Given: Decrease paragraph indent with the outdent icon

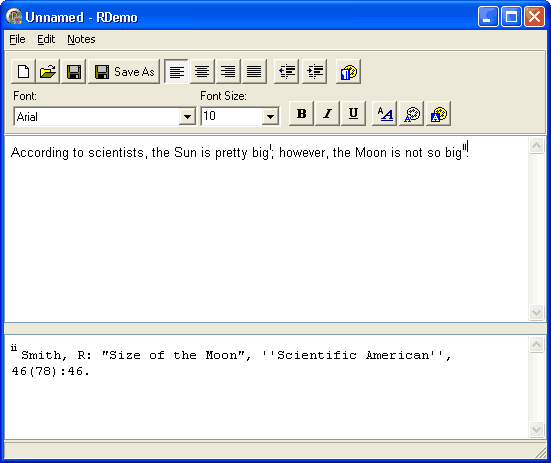Looking at the screenshot, I should pyautogui.click(x=286, y=72).
